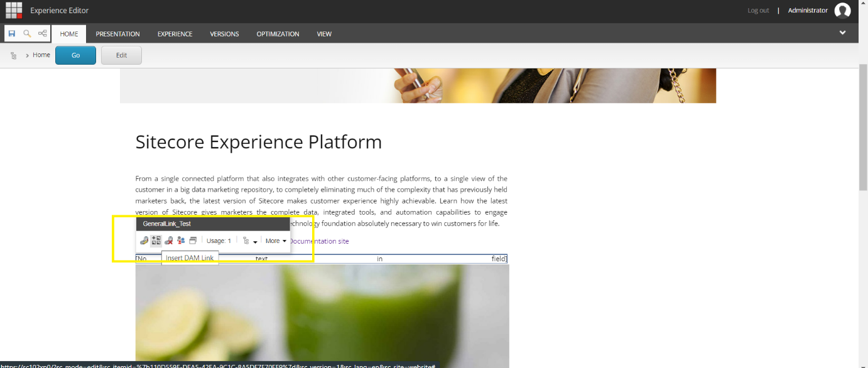Open the VIEW ribbon tab
Image resolution: width=868 pixels, height=368 pixels.
point(324,34)
